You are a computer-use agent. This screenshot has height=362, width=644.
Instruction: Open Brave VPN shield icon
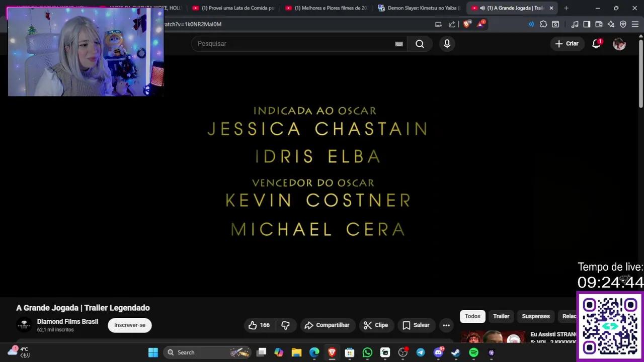(623, 24)
